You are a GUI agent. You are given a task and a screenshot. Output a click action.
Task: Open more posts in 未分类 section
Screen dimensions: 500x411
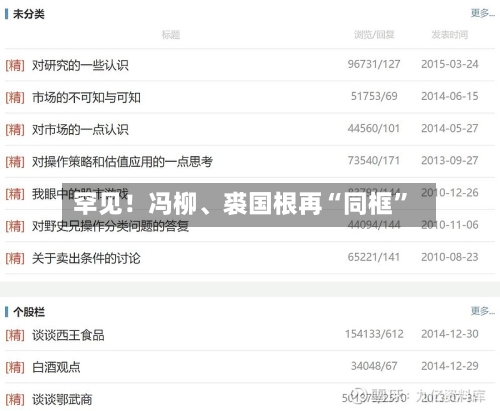tap(482, 13)
